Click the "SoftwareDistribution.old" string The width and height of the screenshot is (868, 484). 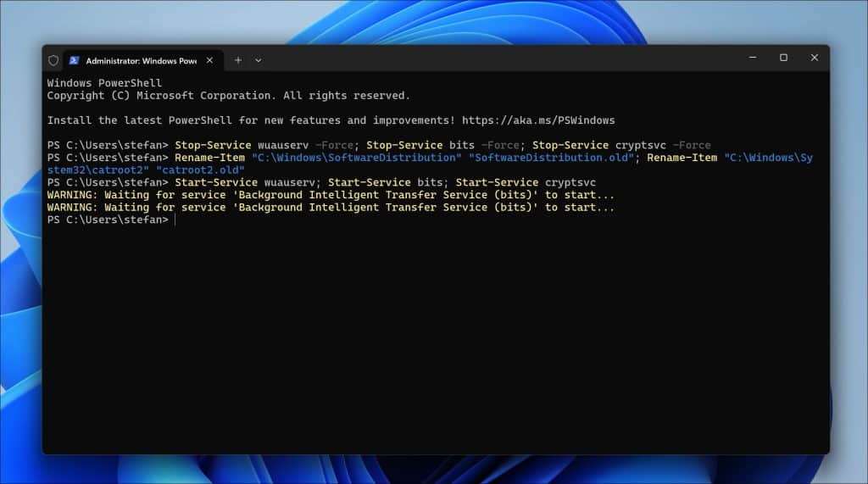point(551,158)
